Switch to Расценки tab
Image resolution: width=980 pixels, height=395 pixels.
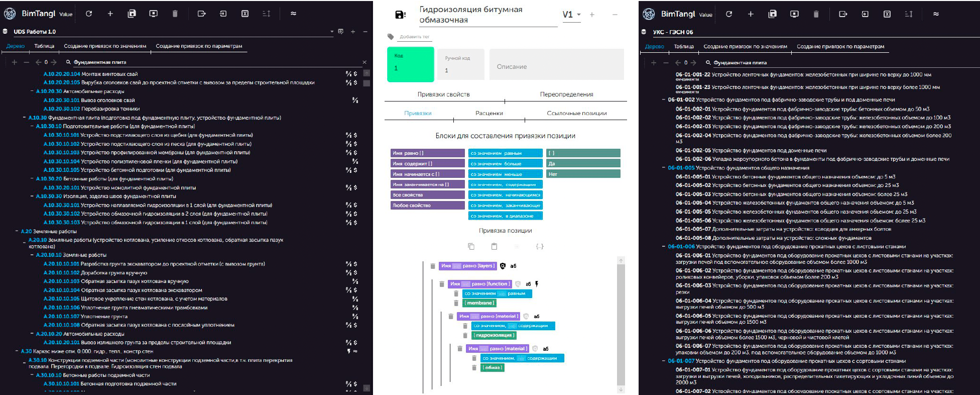point(489,113)
